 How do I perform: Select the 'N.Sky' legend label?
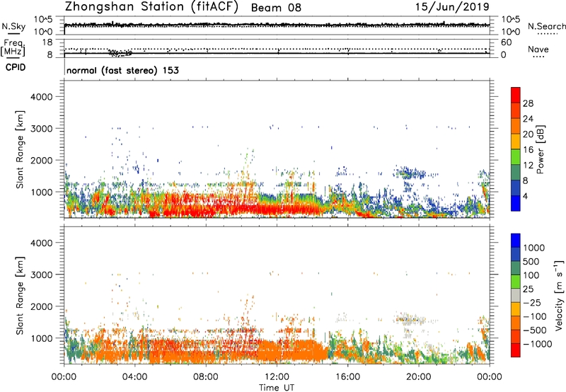pyautogui.click(x=13, y=26)
